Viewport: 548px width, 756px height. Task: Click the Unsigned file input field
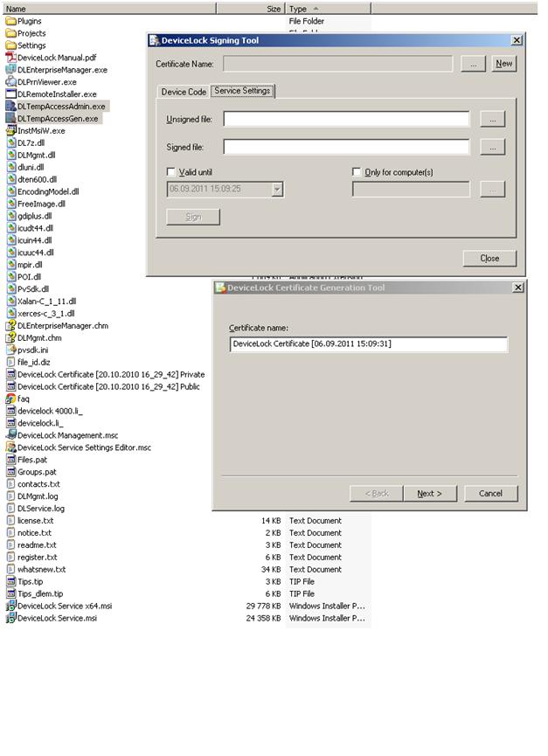pyautogui.click(x=346, y=119)
